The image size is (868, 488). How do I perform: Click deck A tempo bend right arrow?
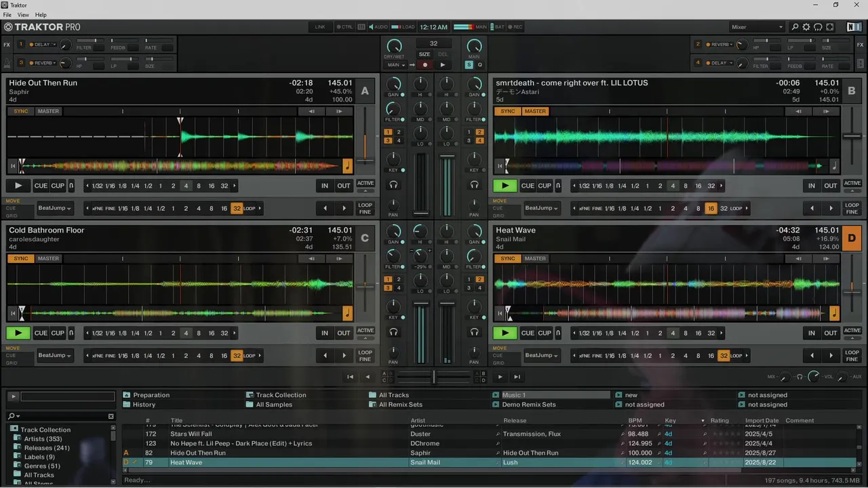click(338, 111)
